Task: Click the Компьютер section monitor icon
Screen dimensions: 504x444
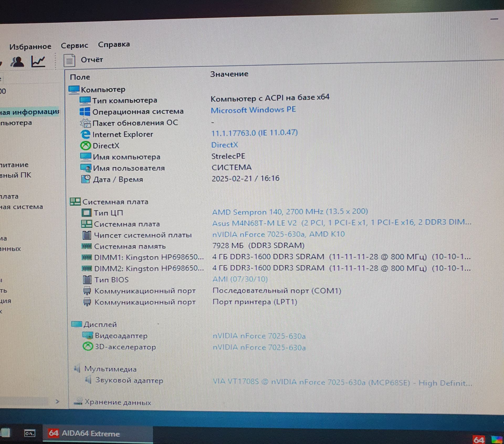Action: pyautogui.click(x=74, y=90)
